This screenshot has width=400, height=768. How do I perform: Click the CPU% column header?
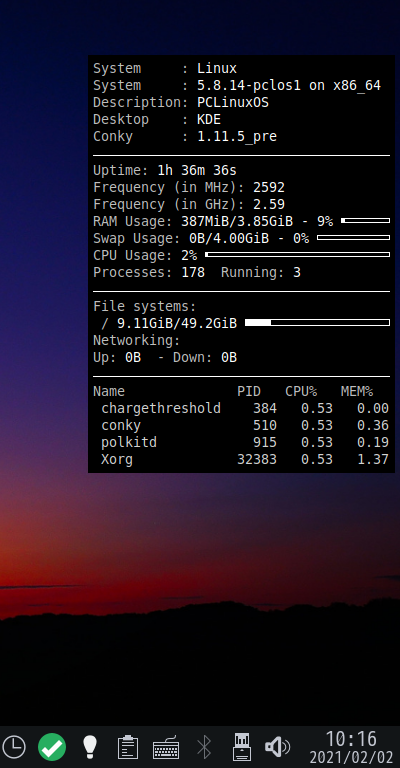[x=301, y=391]
